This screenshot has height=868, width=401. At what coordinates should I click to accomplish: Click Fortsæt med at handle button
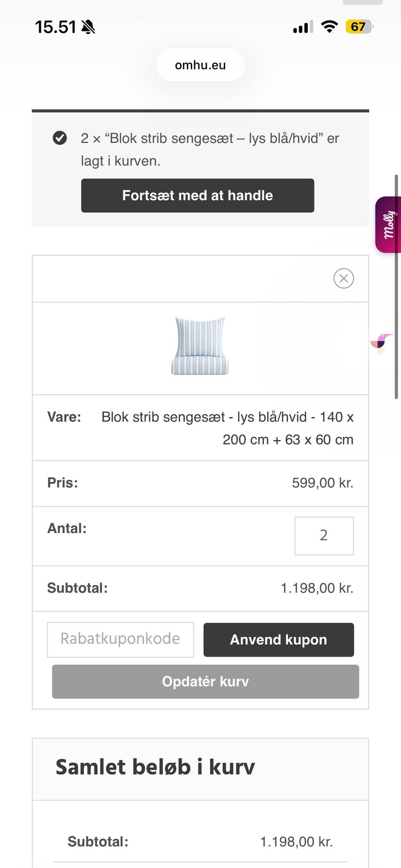click(198, 195)
